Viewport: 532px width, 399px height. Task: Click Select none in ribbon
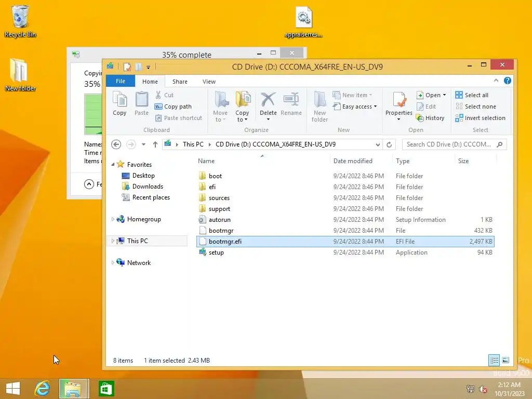476,107
